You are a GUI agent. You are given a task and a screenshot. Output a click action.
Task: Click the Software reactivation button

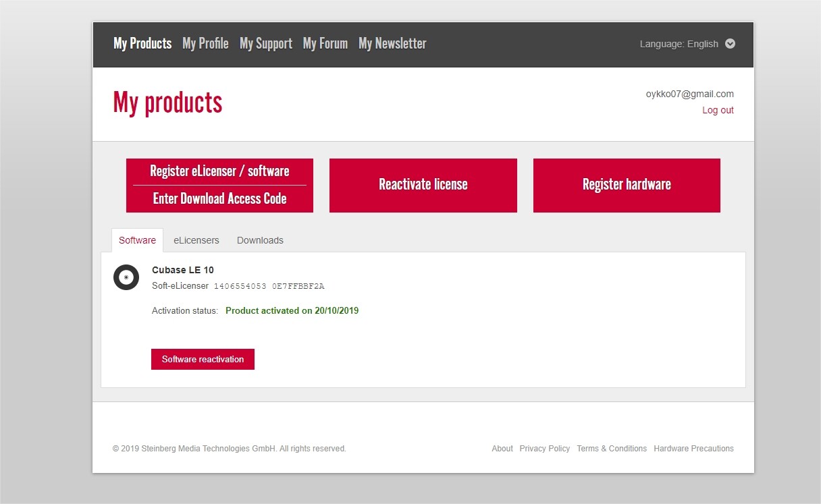pos(203,360)
